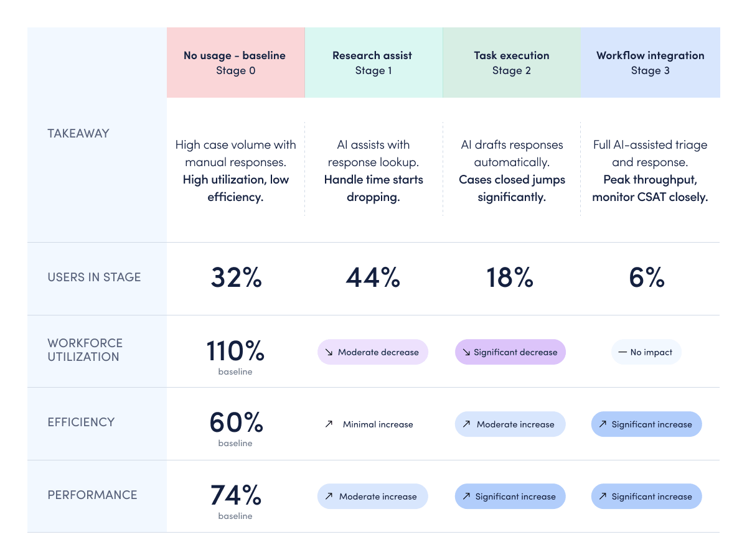Click the down arrow in Significant decrease badge

coord(465,352)
